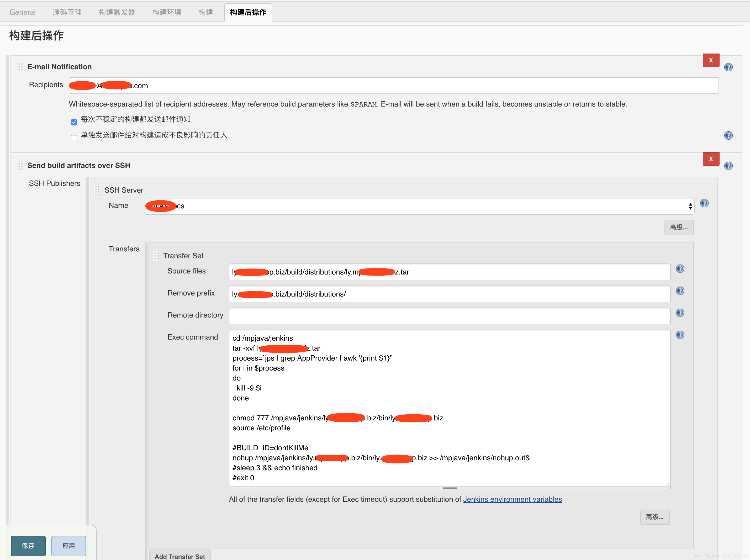
Task: Click into the Remote directory input field
Action: click(x=449, y=316)
